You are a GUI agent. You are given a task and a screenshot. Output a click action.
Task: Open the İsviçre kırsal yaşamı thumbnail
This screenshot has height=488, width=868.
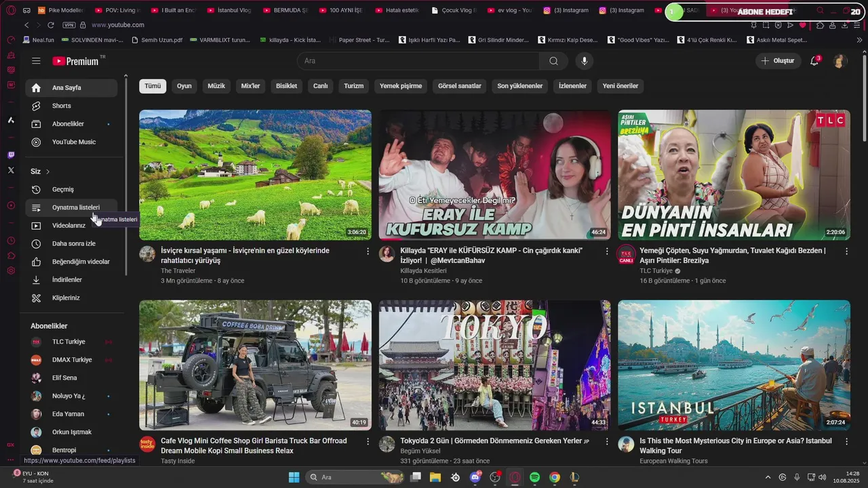pyautogui.click(x=255, y=175)
